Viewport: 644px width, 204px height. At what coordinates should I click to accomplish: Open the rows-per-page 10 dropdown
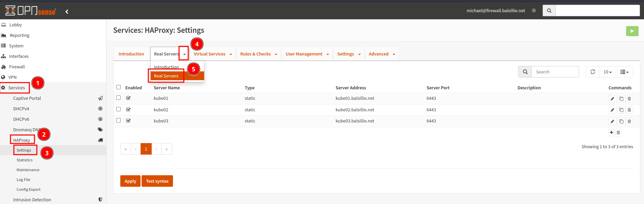click(608, 72)
